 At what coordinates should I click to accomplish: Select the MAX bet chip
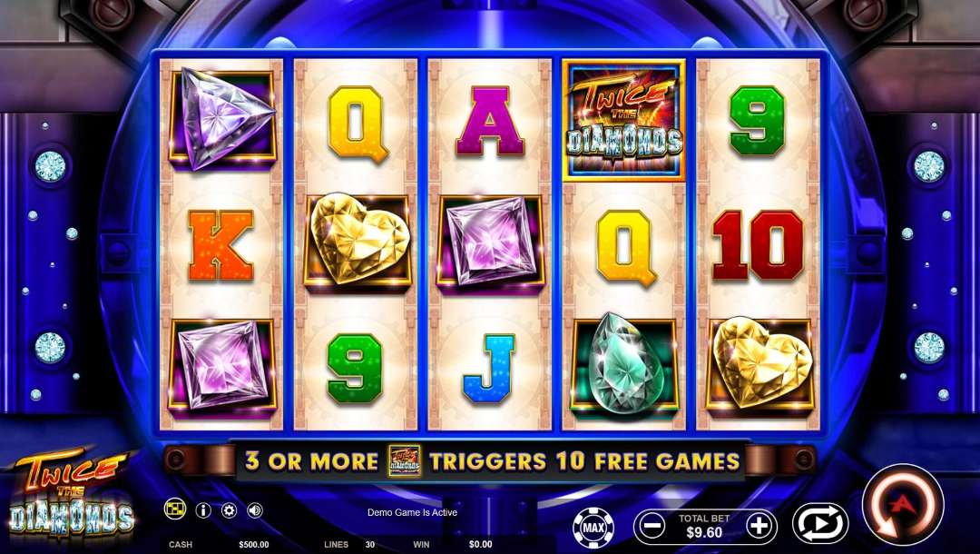pos(593,527)
